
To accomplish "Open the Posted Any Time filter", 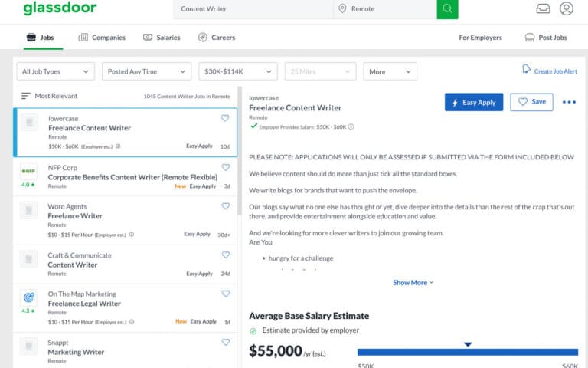I will tap(146, 71).
